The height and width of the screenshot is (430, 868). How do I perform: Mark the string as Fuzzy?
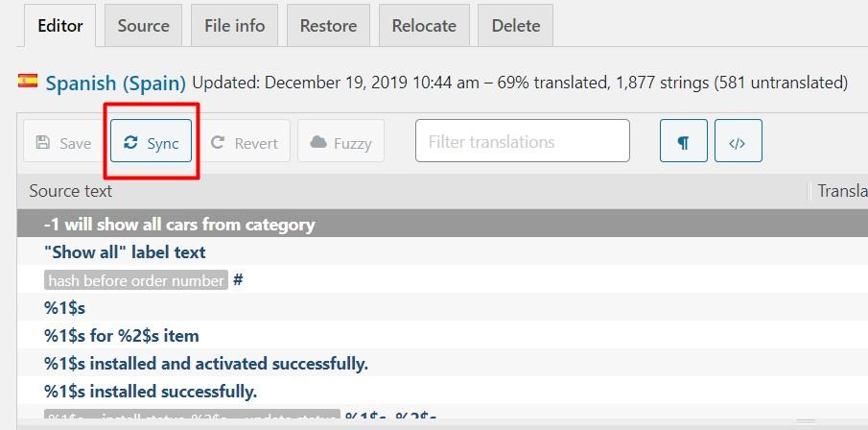point(340,143)
